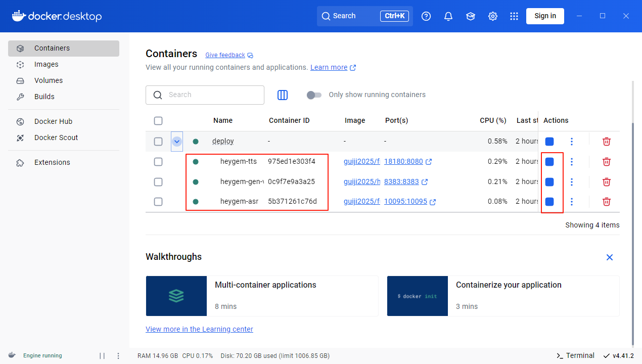Select the select-all containers checkbox
The width and height of the screenshot is (642, 364).
158,120
